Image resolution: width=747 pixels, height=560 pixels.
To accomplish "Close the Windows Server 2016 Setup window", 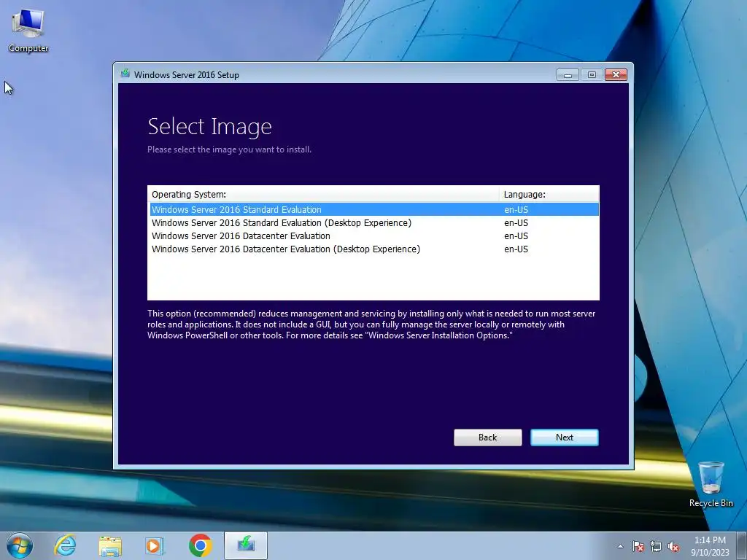I will click(x=616, y=75).
